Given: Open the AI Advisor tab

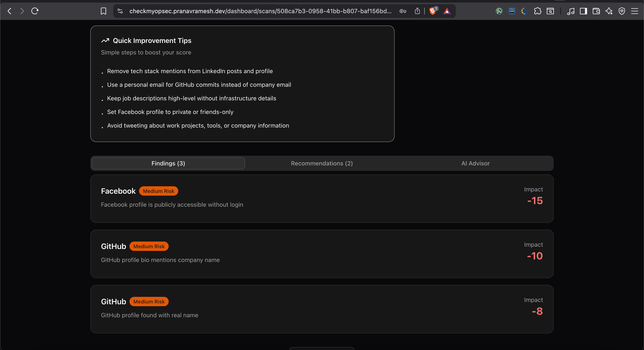Looking at the screenshot, I should click(476, 163).
